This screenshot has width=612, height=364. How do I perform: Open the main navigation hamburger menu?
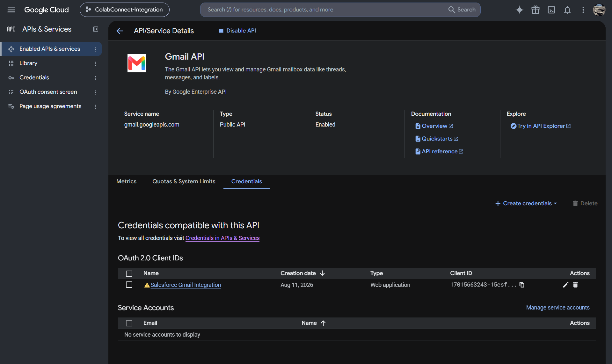pyautogui.click(x=11, y=10)
